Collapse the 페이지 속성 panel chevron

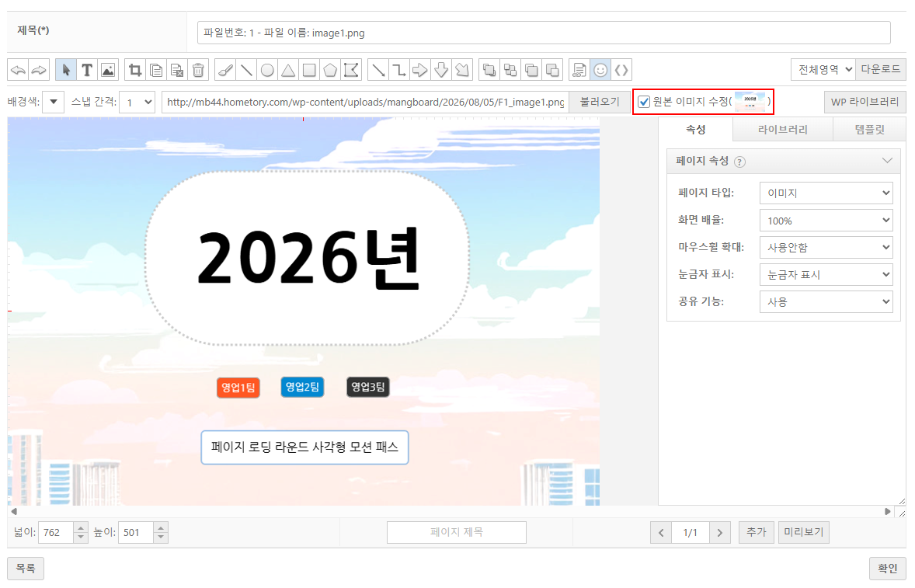pyautogui.click(x=887, y=161)
